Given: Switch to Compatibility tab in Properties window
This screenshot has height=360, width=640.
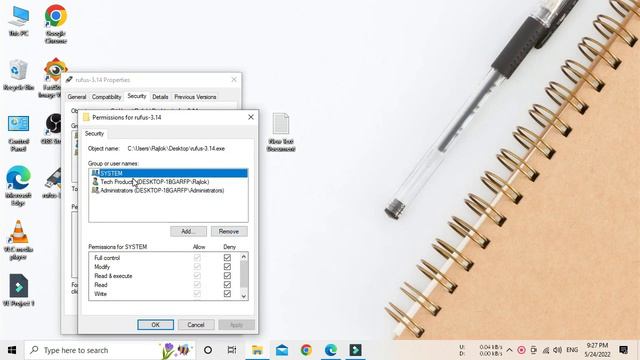Looking at the screenshot, I should click(107, 97).
